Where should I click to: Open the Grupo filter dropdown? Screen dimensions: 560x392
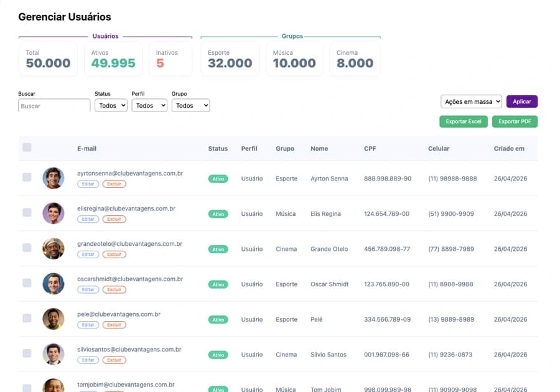(191, 105)
